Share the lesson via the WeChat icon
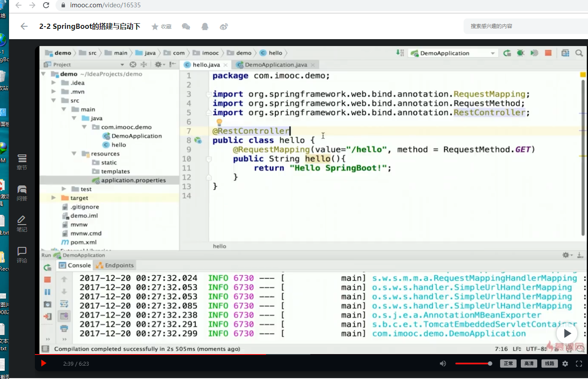The height and width of the screenshot is (379, 588). pos(186,27)
